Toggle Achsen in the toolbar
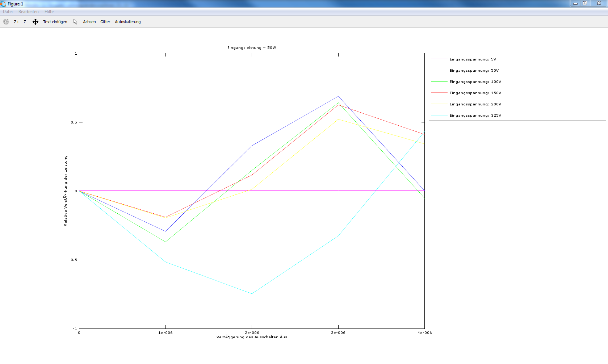This screenshot has width=608, height=364. [89, 22]
